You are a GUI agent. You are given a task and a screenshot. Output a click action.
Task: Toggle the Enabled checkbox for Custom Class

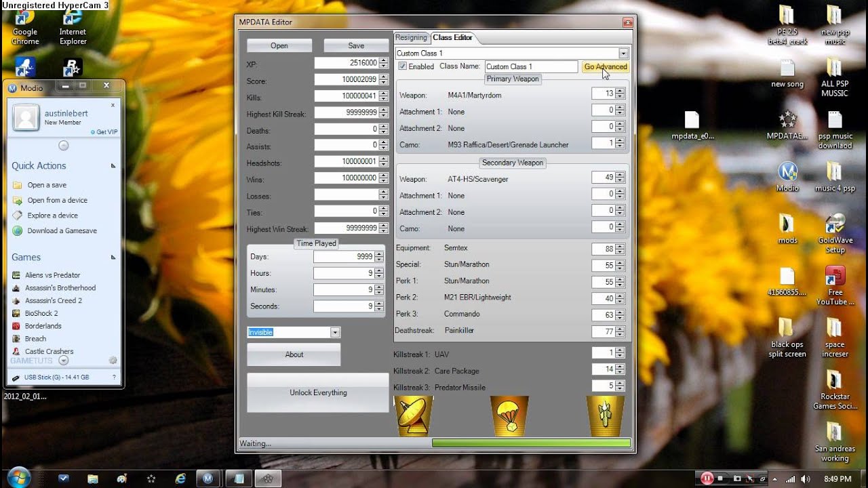(403, 66)
